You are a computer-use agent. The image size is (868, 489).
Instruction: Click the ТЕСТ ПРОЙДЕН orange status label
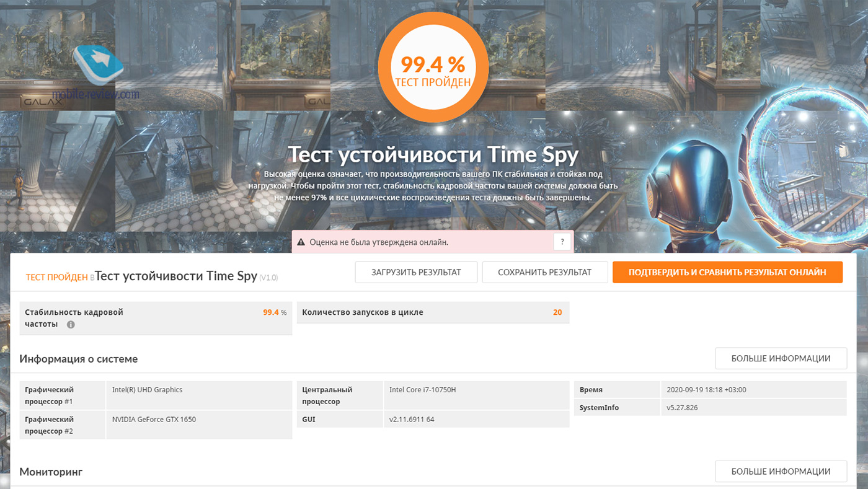pyautogui.click(x=56, y=277)
